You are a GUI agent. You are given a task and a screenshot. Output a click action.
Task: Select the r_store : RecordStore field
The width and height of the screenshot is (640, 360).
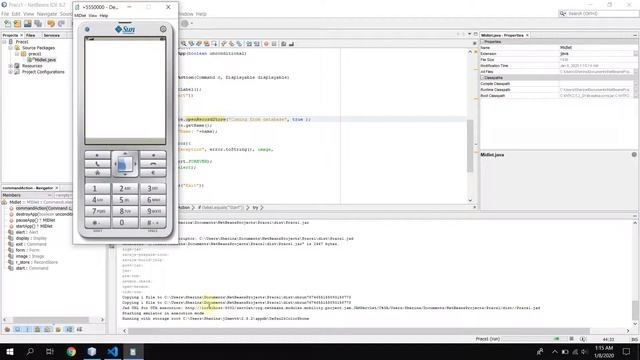(x=36, y=262)
